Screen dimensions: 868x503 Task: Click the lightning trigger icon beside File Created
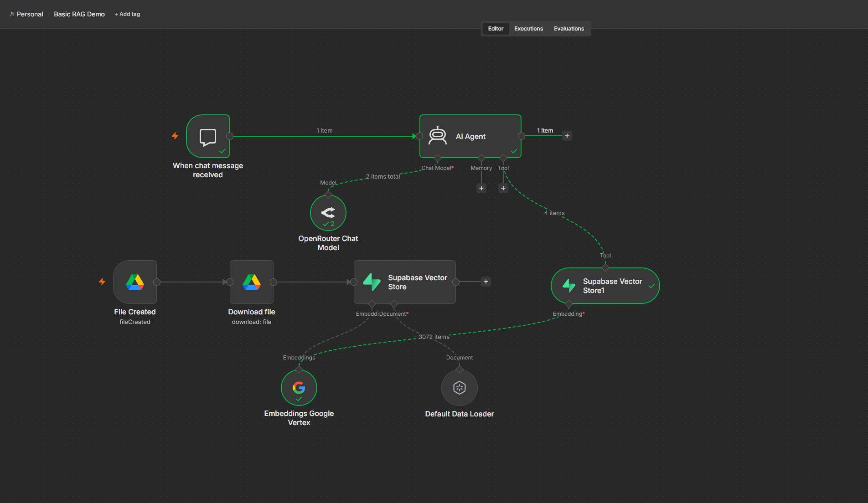point(102,282)
